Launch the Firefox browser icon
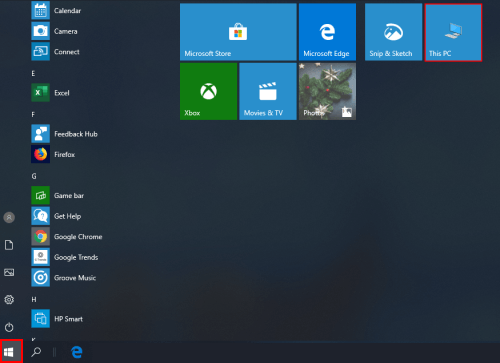The image size is (500, 363). point(40,154)
